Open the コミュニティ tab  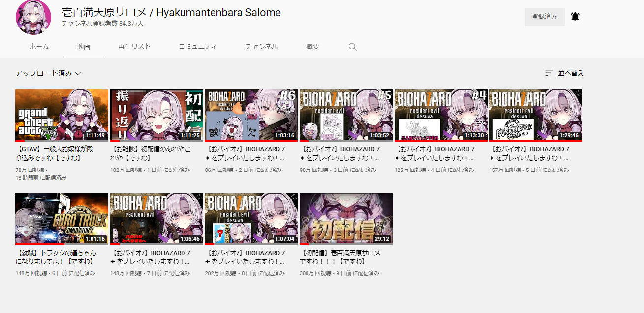tap(198, 47)
